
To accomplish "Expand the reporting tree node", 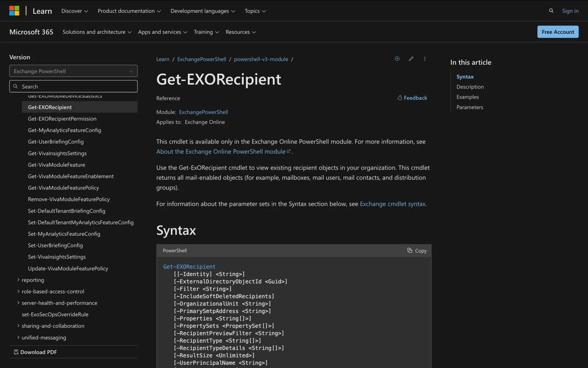I will tap(18, 280).
